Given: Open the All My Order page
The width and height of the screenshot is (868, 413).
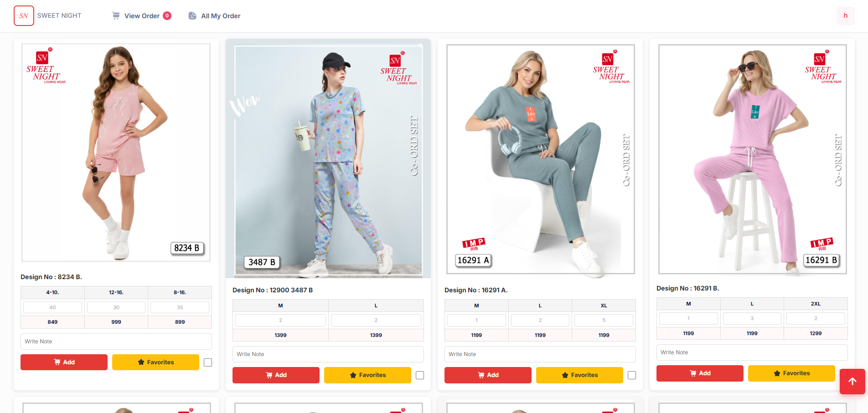Looking at the screenshot, I should 221,16.
